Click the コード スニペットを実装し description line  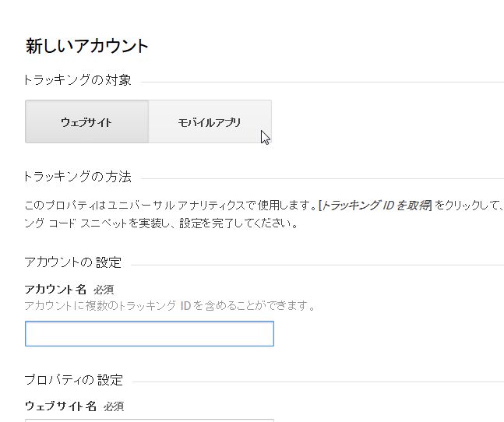(162, 223)
